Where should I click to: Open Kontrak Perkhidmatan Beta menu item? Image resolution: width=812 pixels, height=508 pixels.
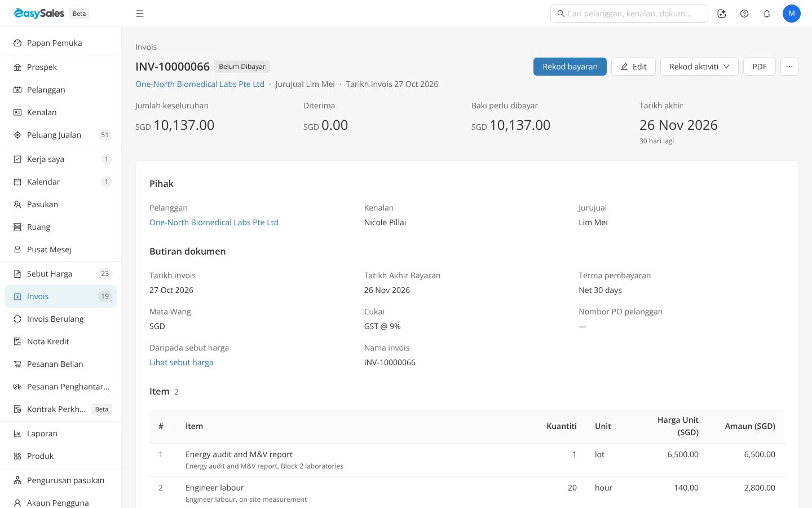[x=60, y=409]
